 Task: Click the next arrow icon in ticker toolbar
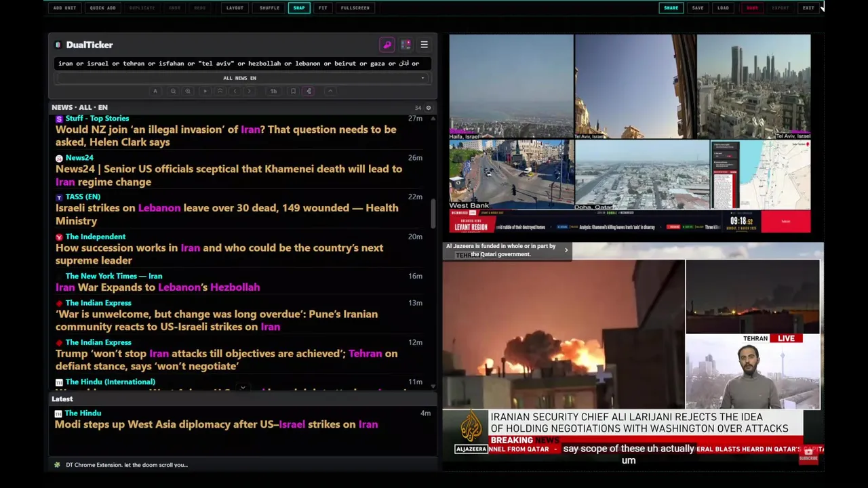coord(249,91)
